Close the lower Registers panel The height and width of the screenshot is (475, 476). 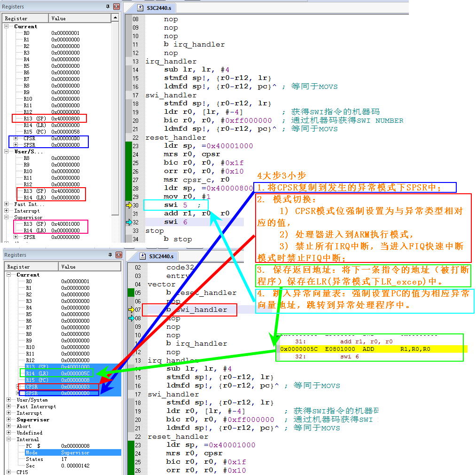click(119, 255)
